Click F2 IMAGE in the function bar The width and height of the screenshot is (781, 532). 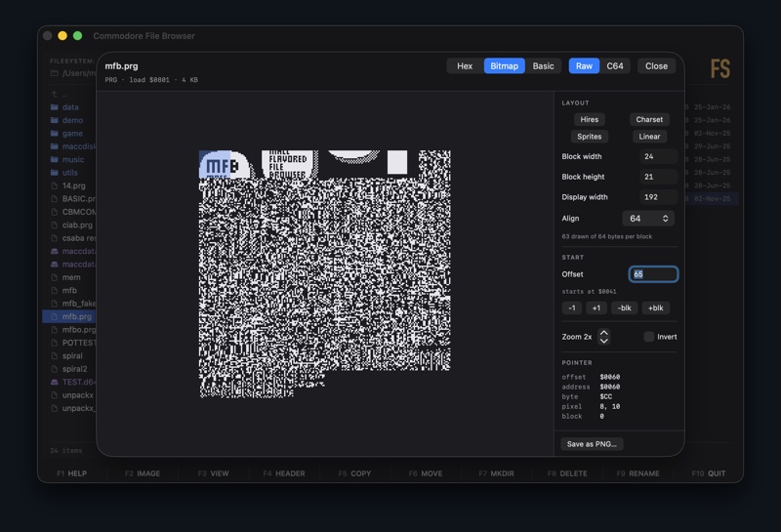click(x=143, y=473)
